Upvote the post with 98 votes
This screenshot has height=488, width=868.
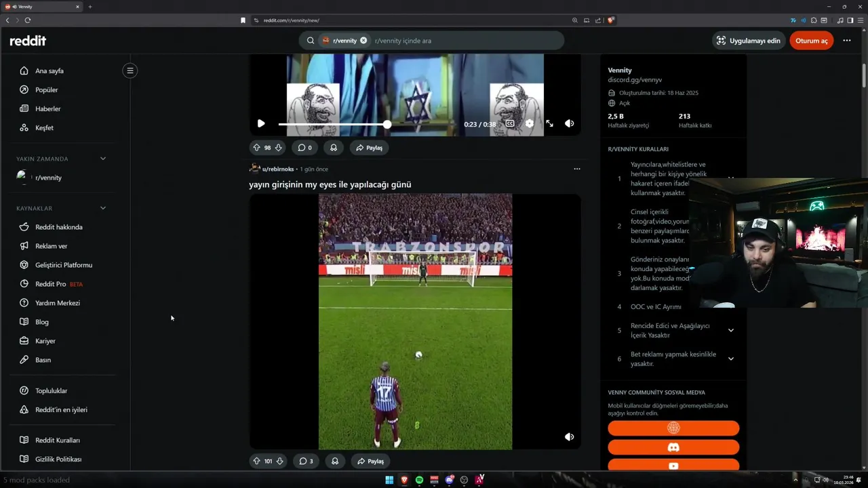(257, 147)
